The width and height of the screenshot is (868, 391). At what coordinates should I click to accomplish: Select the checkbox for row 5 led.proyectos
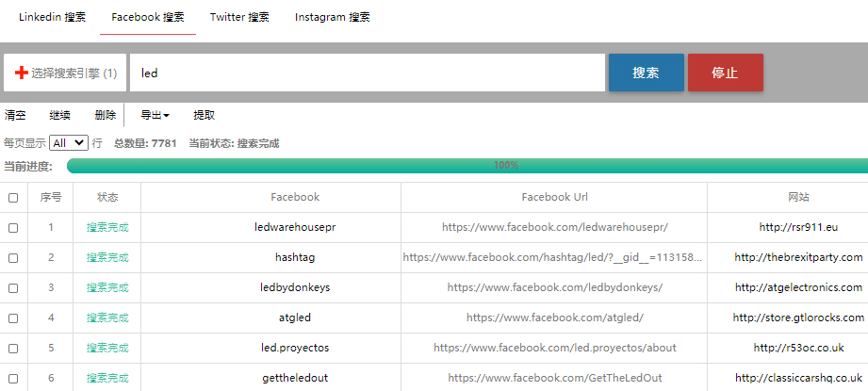pyautogui.click(x=13, y=348)
